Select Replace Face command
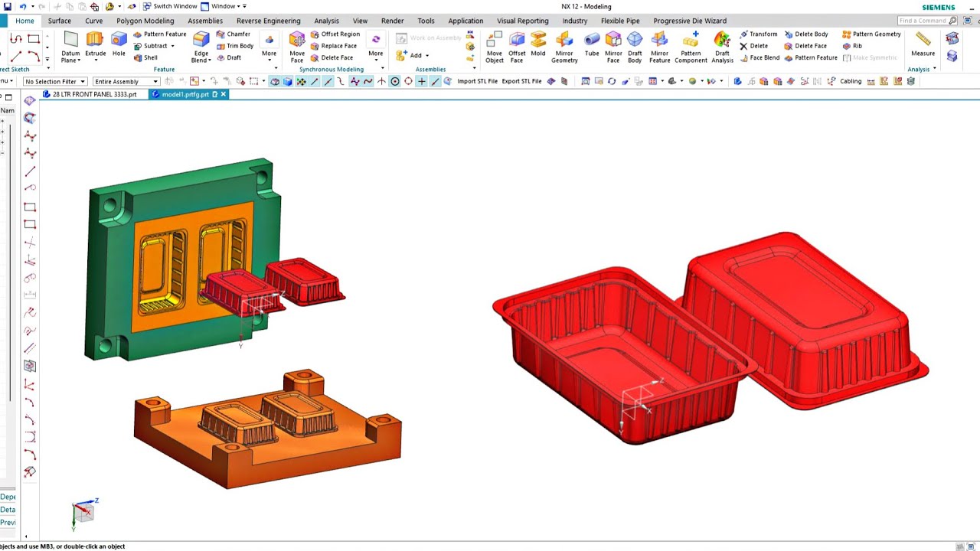 click(333, 46)
